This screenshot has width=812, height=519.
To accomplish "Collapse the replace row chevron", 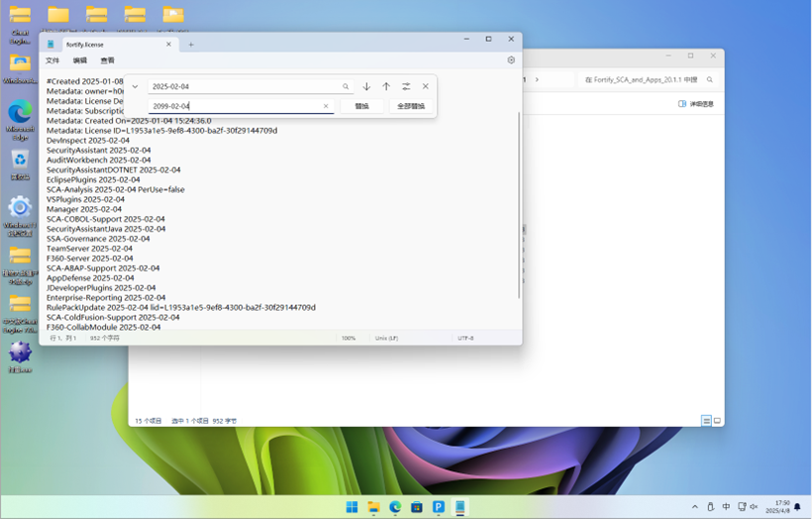I will [135, 86].
